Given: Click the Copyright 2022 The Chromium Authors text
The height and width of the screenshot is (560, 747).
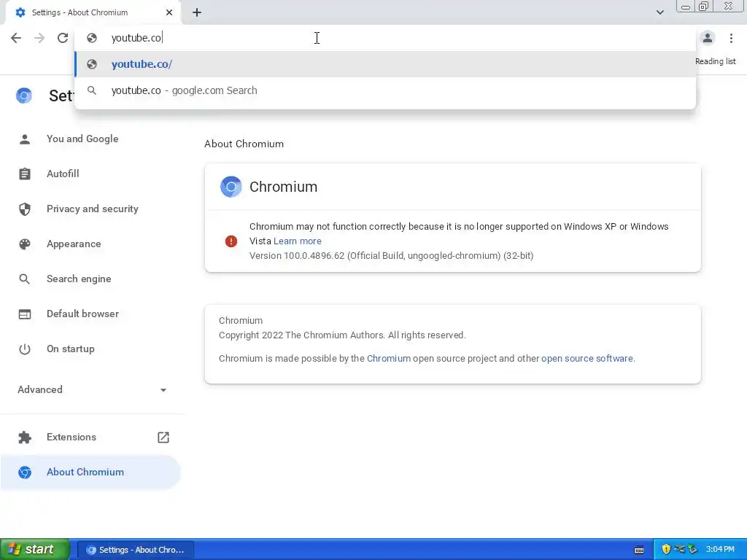Looking at the screenshot, I should click(x=342, y=335).
